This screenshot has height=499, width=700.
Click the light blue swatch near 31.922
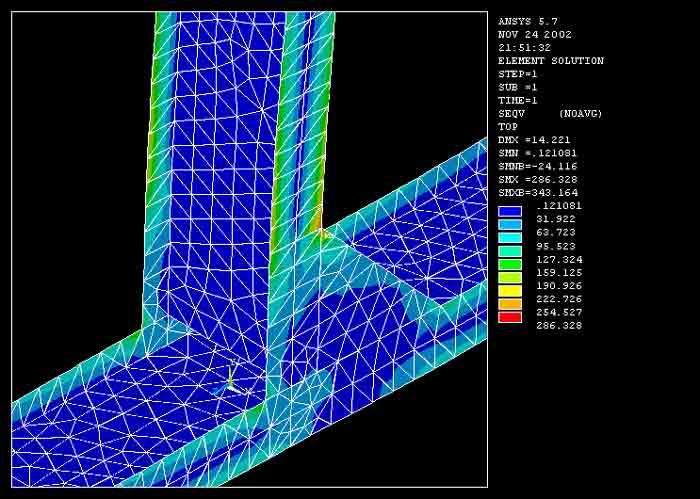pyautogui.click(x=510, y=225)
